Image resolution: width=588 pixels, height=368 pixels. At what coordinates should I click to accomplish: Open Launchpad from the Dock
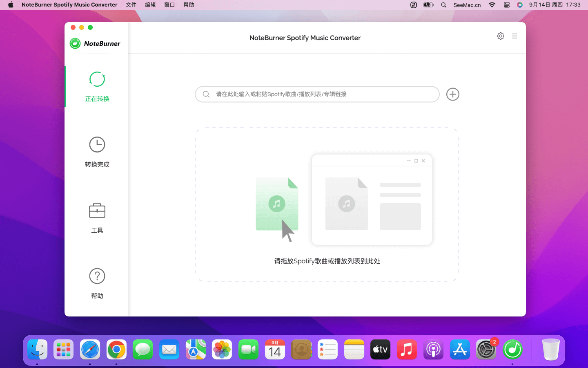(x=64, y=350)
